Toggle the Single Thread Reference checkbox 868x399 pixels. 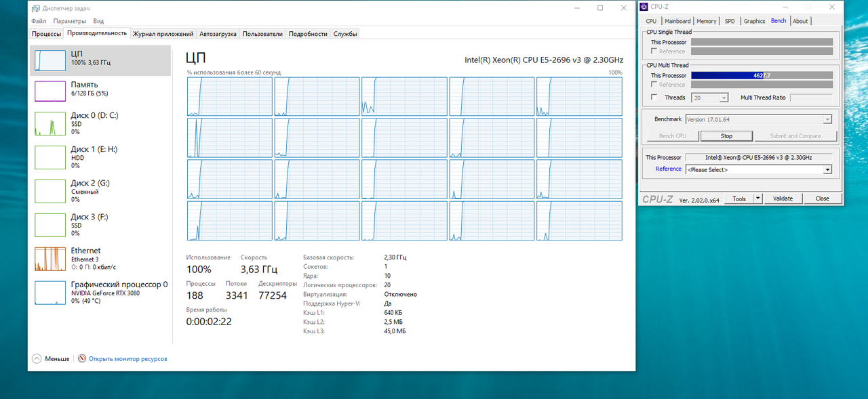click(654, 51)
